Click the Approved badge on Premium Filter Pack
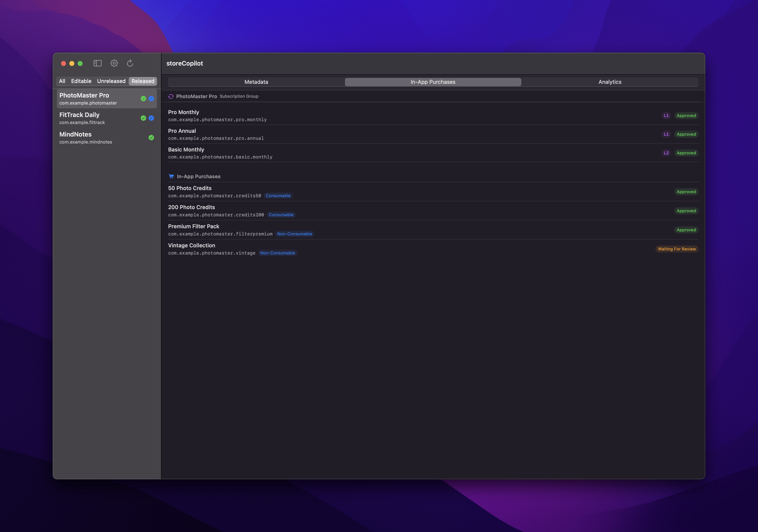758x532 pixels. 686,230
